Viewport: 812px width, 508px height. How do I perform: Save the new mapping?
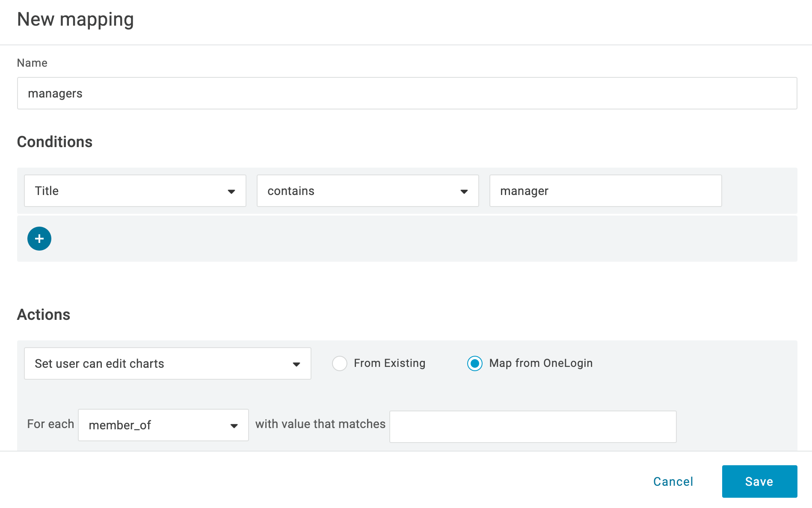pyautogui.click(x=759, y=481)
